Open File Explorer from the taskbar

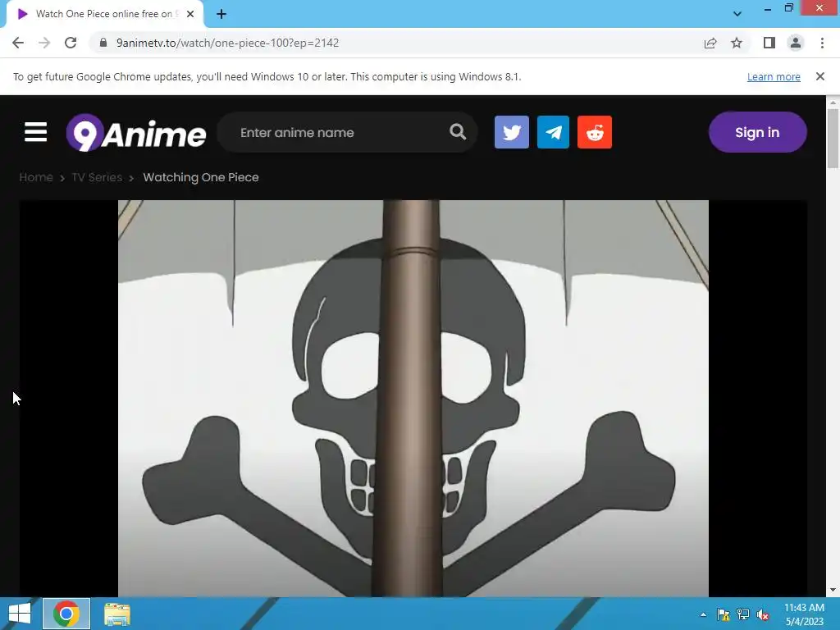point(116,614)
